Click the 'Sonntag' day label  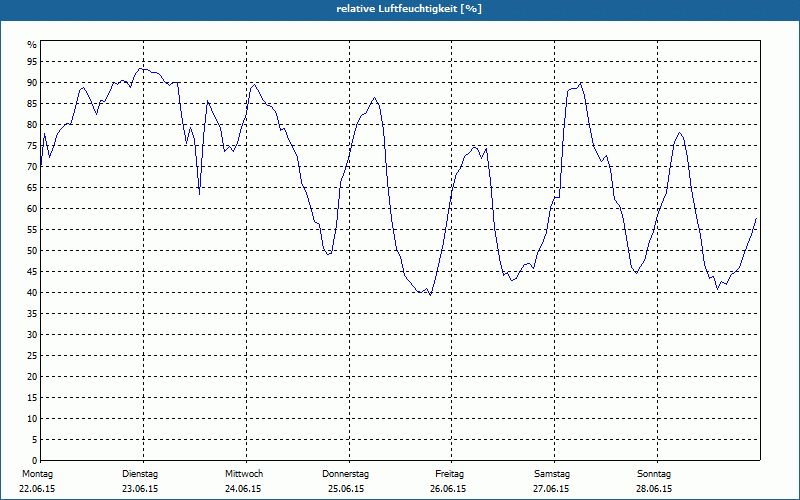point(654,474)
